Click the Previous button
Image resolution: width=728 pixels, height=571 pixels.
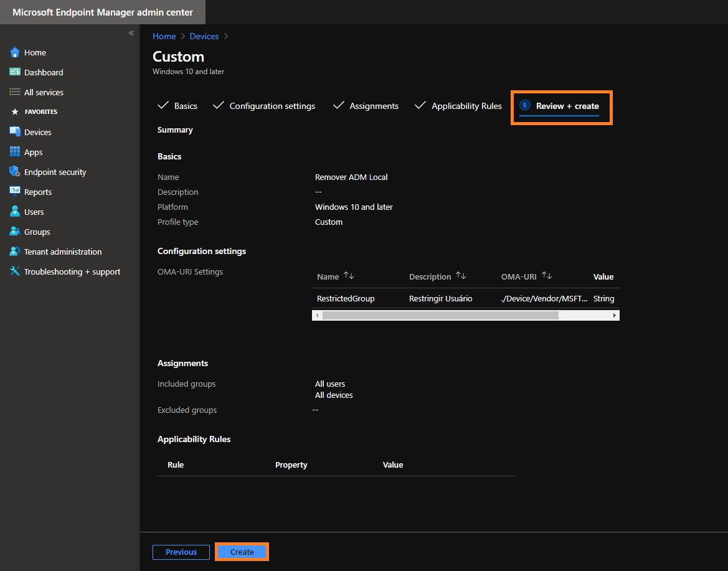[181, 552]
